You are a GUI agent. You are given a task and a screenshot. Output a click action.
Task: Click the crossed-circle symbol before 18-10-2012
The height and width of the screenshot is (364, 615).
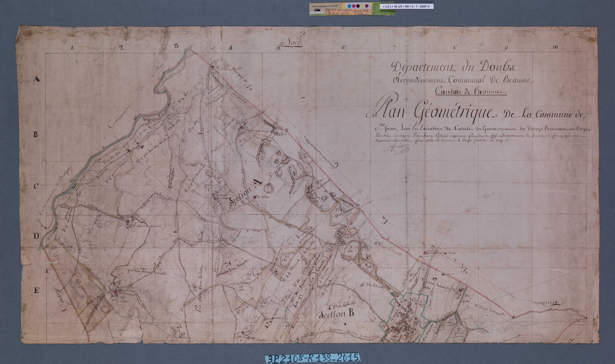click(330, 14)
